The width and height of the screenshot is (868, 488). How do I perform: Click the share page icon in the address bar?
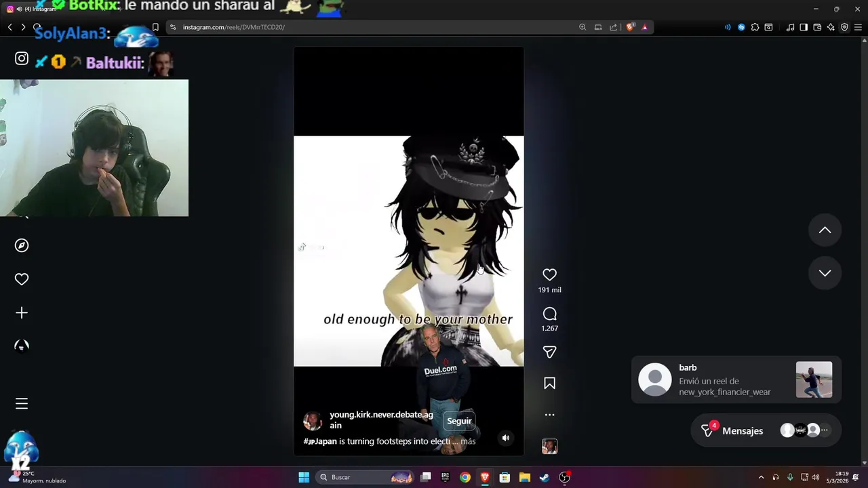coord(614,27)
